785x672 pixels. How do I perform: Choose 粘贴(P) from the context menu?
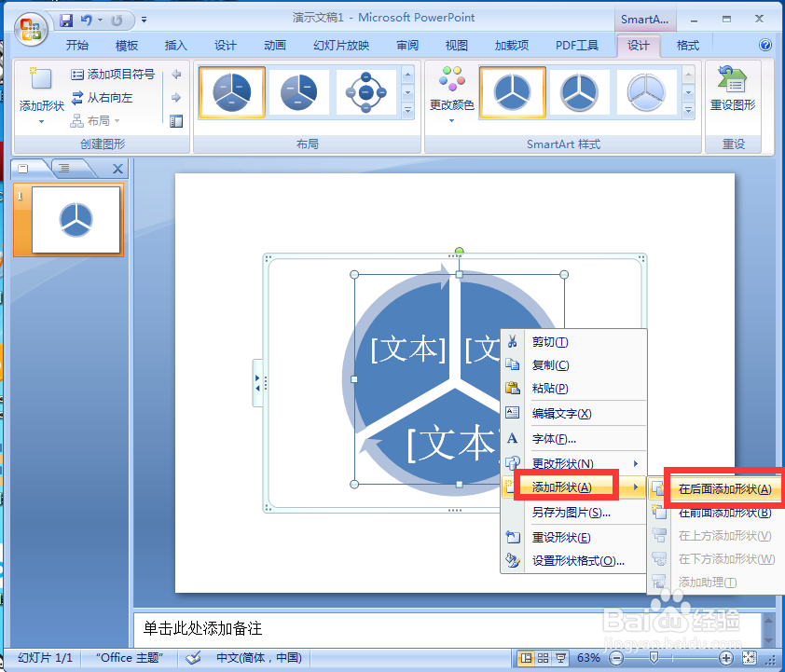point(573,388)
